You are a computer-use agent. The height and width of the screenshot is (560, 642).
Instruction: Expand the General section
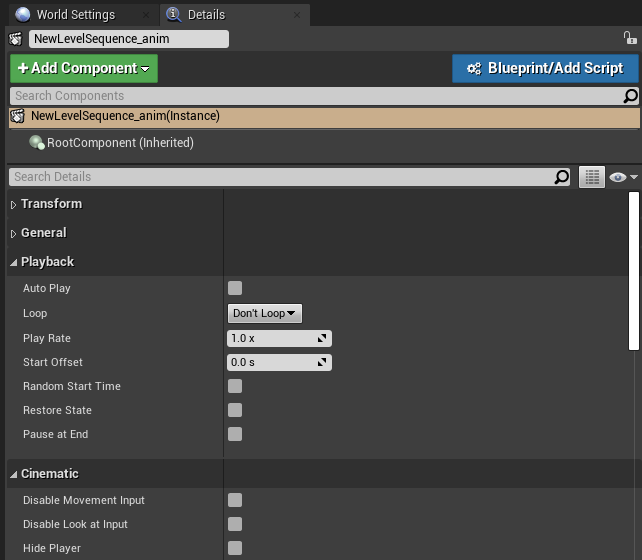point(13,234)
